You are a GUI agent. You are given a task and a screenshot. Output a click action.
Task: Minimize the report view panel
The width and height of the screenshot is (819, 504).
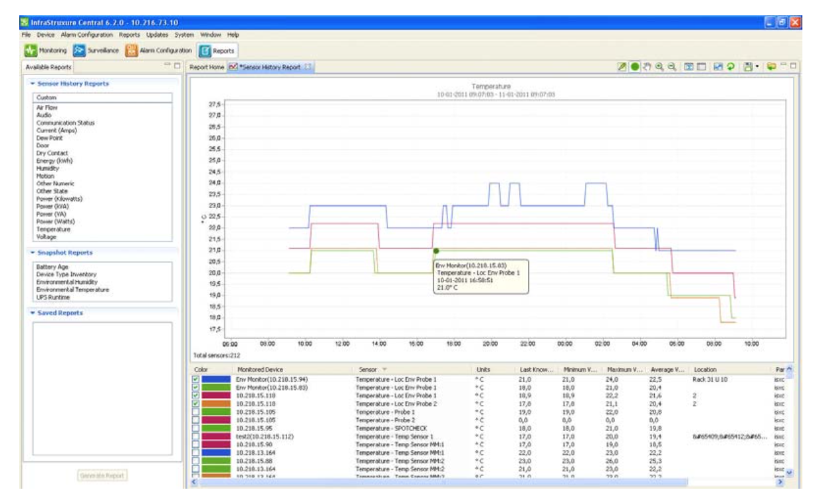[x=784, y=66]
